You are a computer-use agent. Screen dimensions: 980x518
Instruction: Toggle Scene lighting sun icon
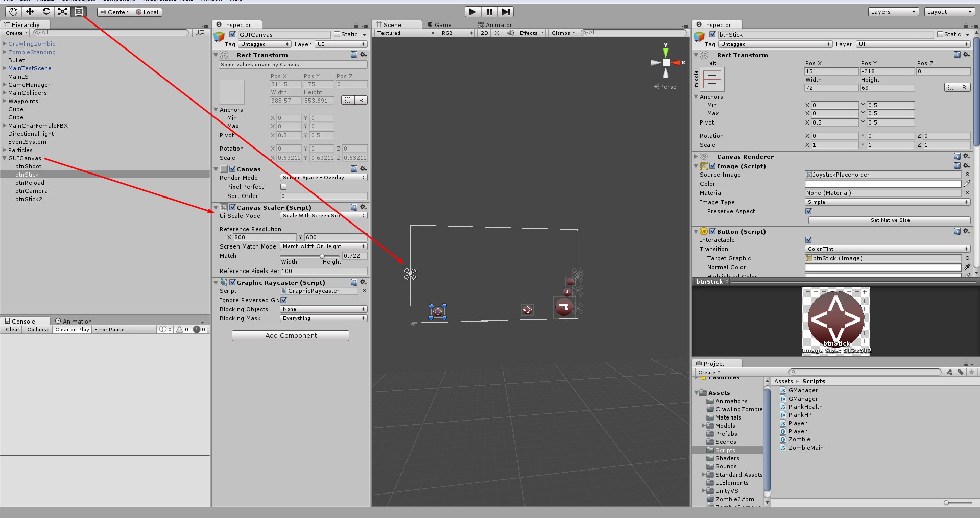pos(497,33)
